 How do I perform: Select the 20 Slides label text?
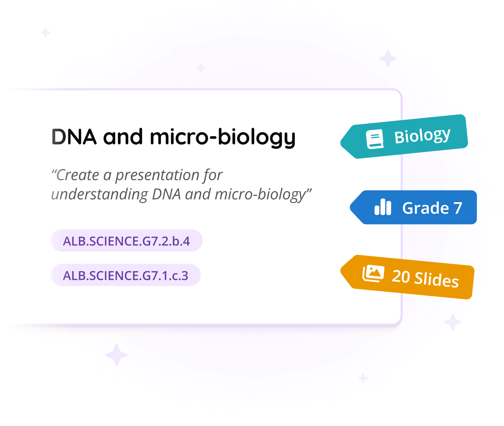(425, 279)
